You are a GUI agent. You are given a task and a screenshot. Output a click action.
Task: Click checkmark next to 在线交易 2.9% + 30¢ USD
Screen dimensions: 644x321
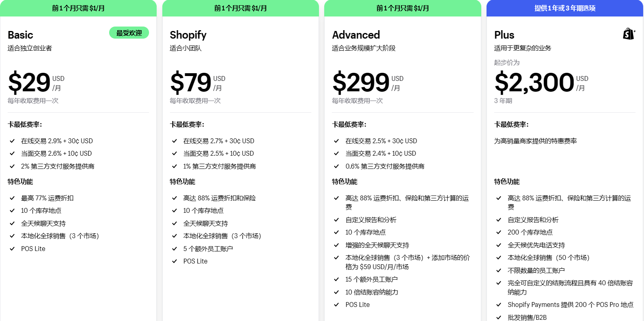coord(12,141)
